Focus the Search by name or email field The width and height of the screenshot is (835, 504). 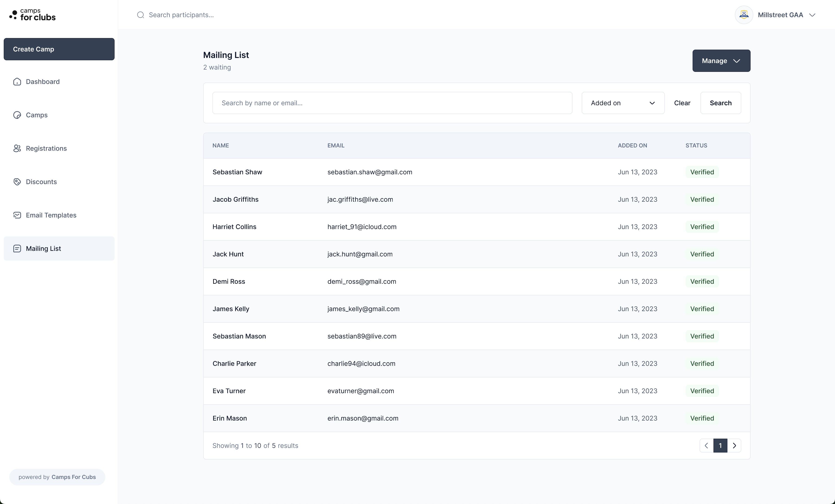(x=392, y=103)
